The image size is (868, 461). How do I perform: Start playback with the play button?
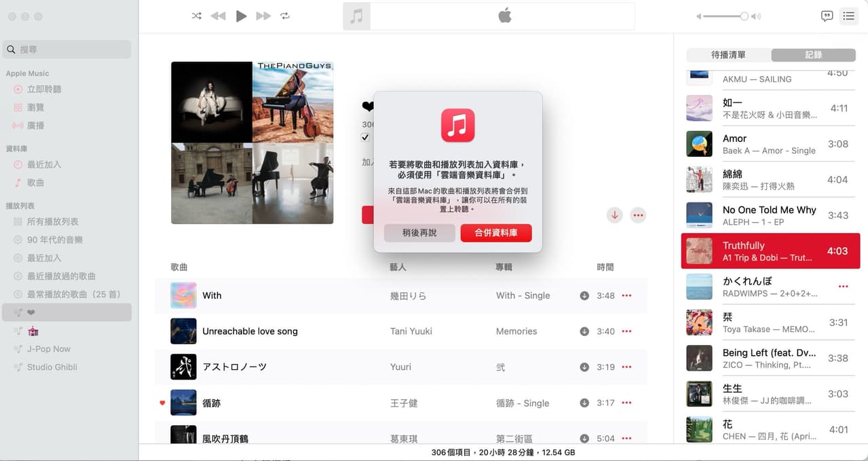click(241, 16)
